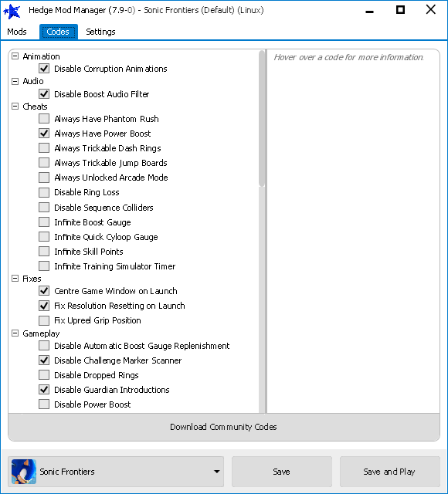The width and height of the screenshot is (448, 494).
Task: Open the Settings tab
Action: click(100, 32)
